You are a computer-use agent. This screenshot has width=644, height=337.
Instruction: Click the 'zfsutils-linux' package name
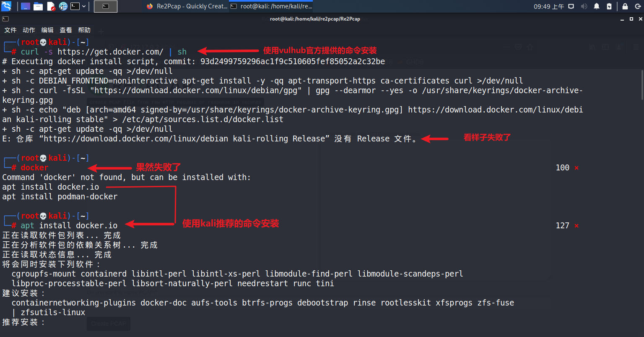53,312
